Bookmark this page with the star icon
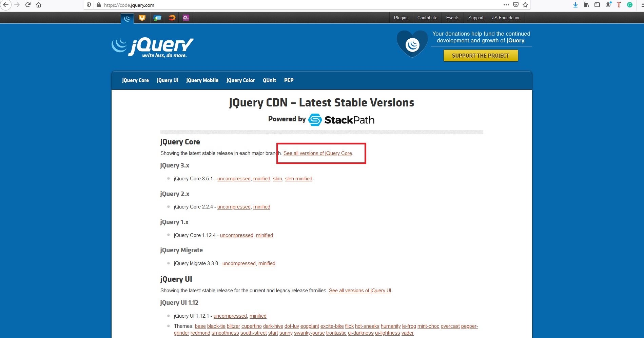Viewport: 644px width, 338px height. point(525,5)
